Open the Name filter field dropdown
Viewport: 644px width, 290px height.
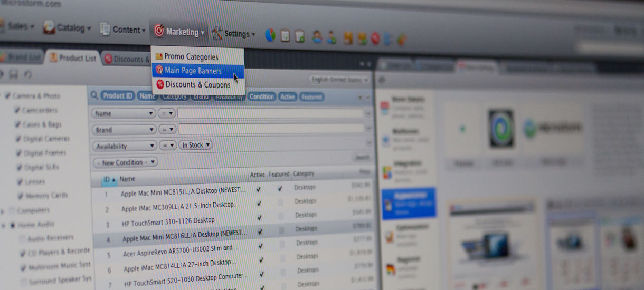(x=124, y=113)
